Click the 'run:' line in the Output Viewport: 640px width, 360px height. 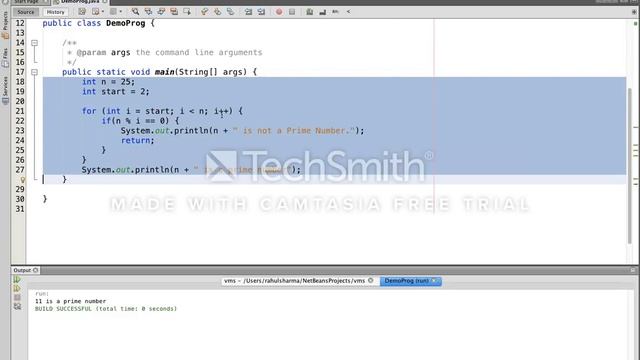[42, 293]
